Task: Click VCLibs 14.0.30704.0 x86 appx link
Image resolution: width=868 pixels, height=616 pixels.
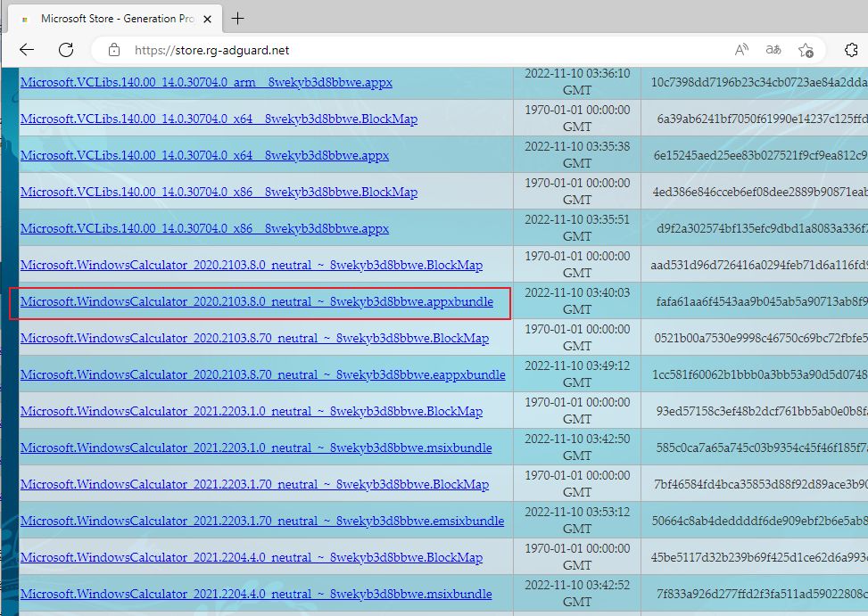Action: pyautogui.click(x=204, y=228)
